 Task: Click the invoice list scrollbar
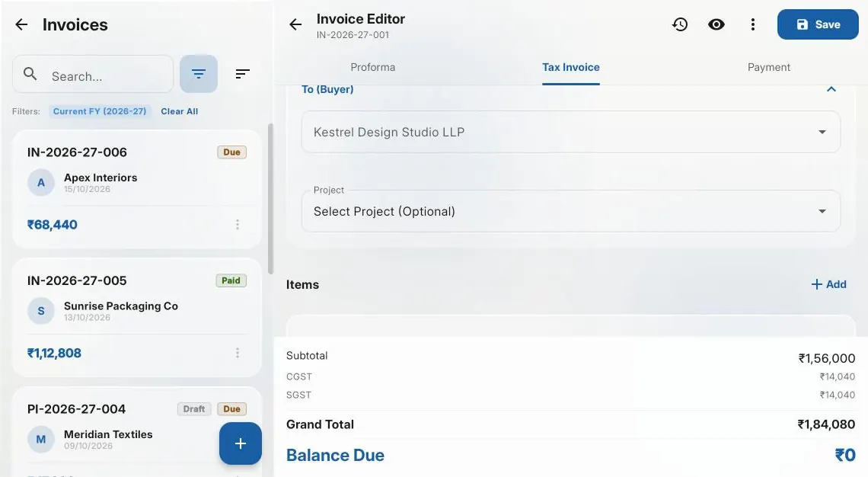pos(270,199)
